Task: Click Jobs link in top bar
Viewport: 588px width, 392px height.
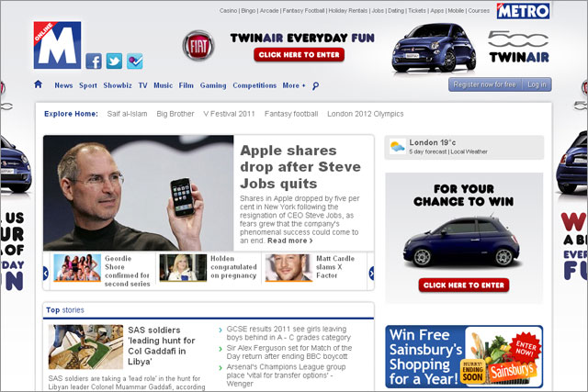Action: tap(378, 10)
